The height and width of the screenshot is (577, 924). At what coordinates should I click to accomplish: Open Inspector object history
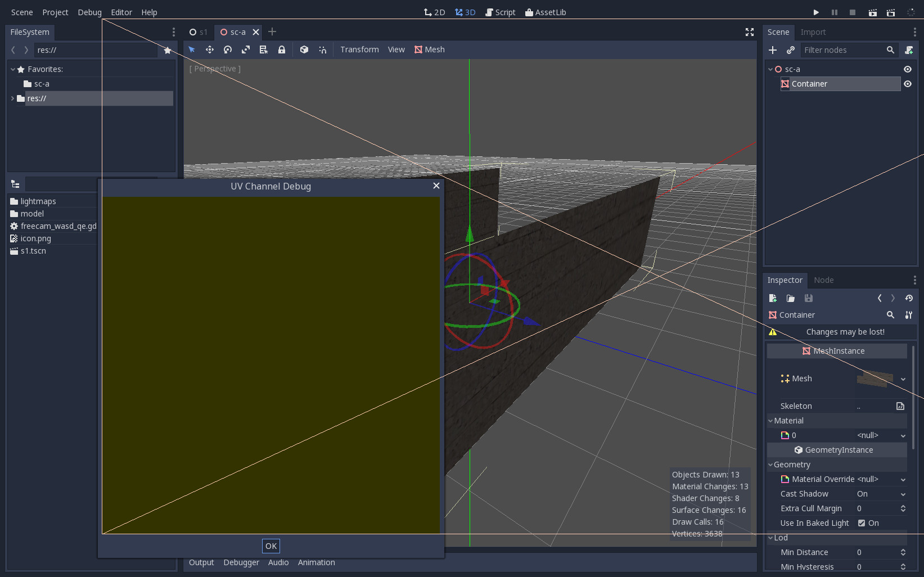coord(909,298)
